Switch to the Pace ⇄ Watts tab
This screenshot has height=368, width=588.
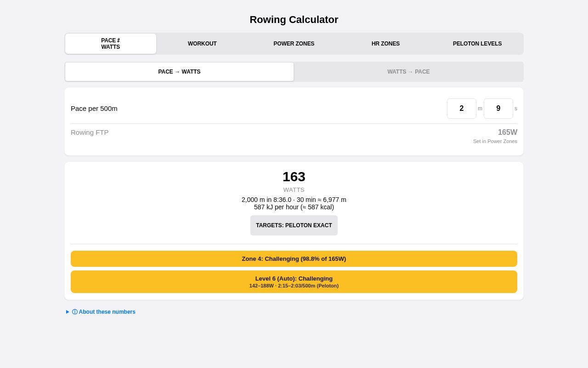tap(111, 44)
